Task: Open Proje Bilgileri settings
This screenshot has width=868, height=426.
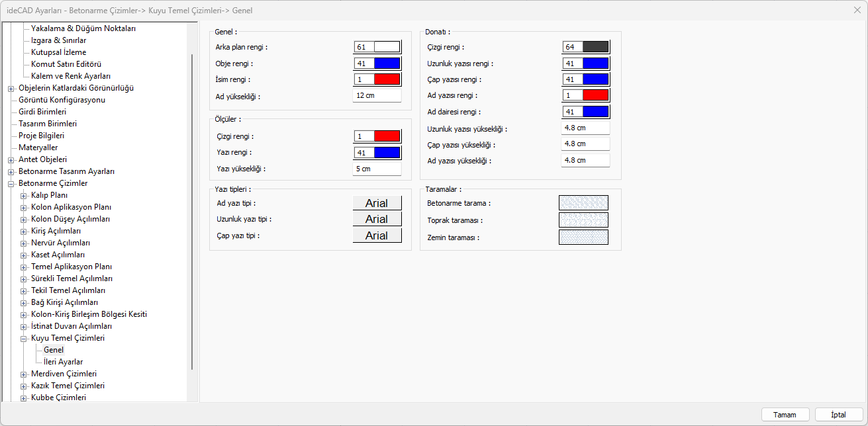Action: [41, 136]
